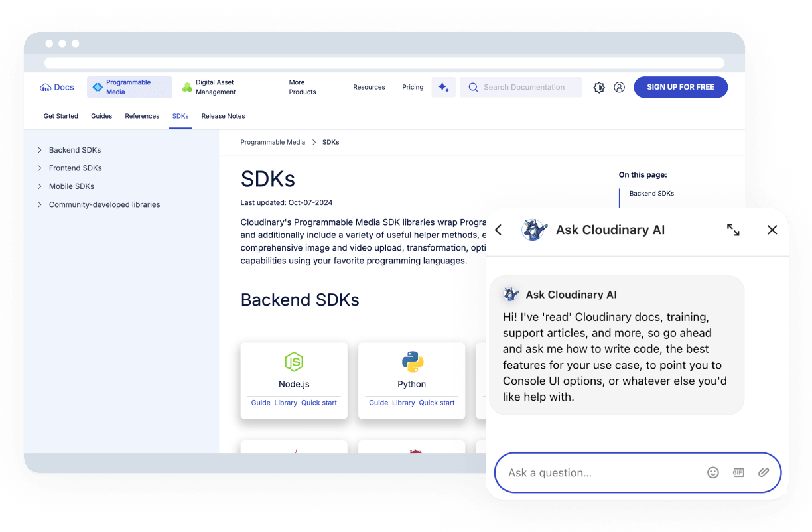
Task: Click the attachment paperclip icon
Action: coord(764,472)
